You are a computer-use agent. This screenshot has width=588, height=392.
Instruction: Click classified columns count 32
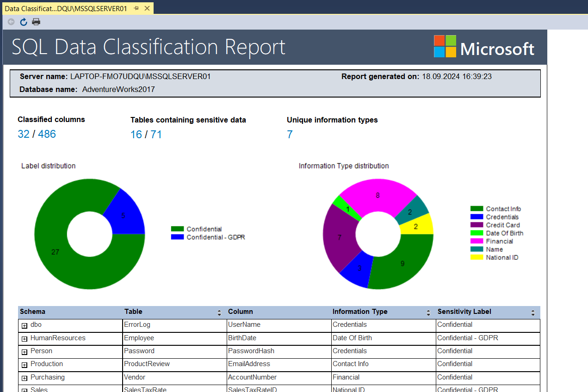click(24, 134)
